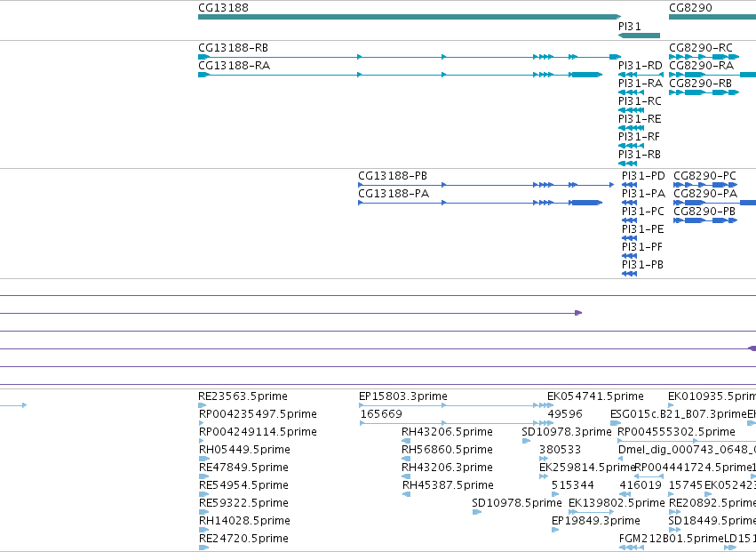Image resolution: width=756 pixels, height=552 pixels.
Task: Click the purple arrow feature end
Action: 578,313
